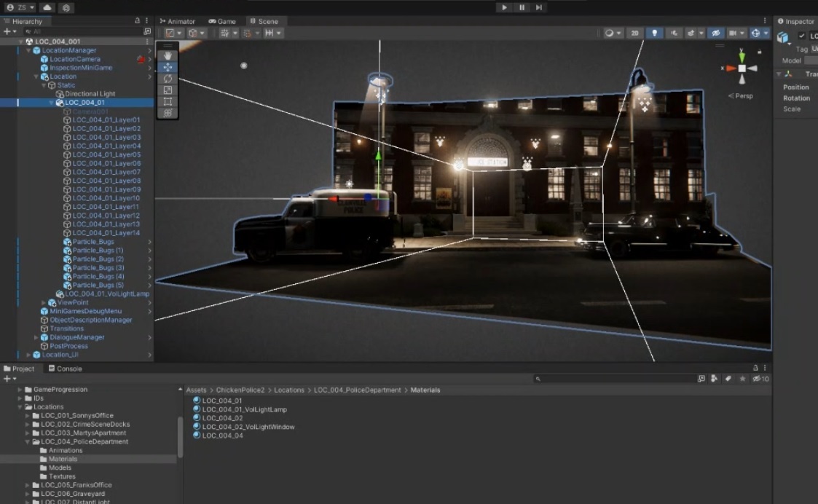Open the cloud services button
818x504 pixels.
[x=47, y=7]
